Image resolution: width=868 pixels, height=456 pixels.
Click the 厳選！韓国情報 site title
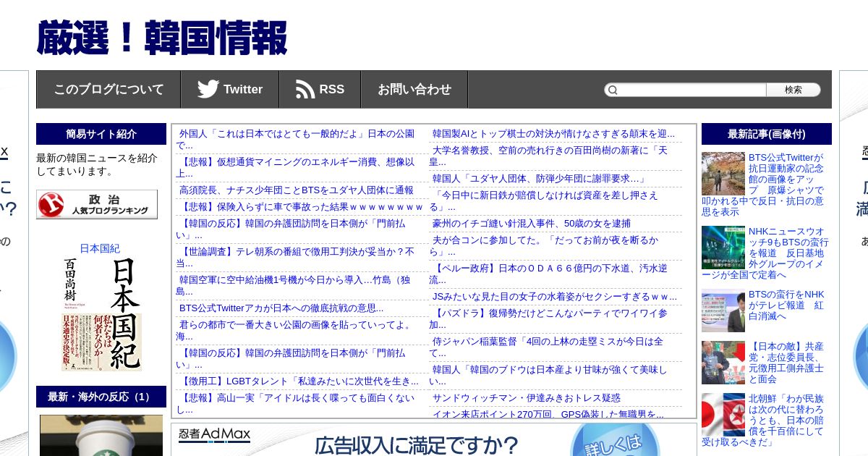162,38
